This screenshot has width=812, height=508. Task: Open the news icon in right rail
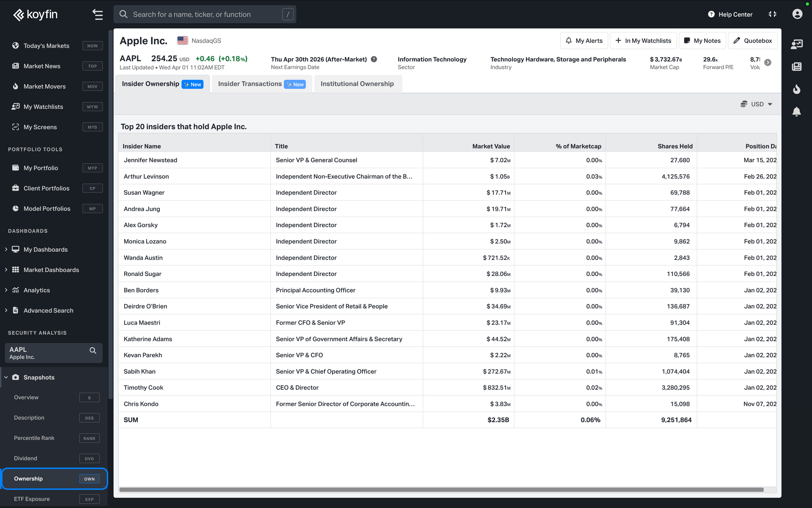click(797, 66)
